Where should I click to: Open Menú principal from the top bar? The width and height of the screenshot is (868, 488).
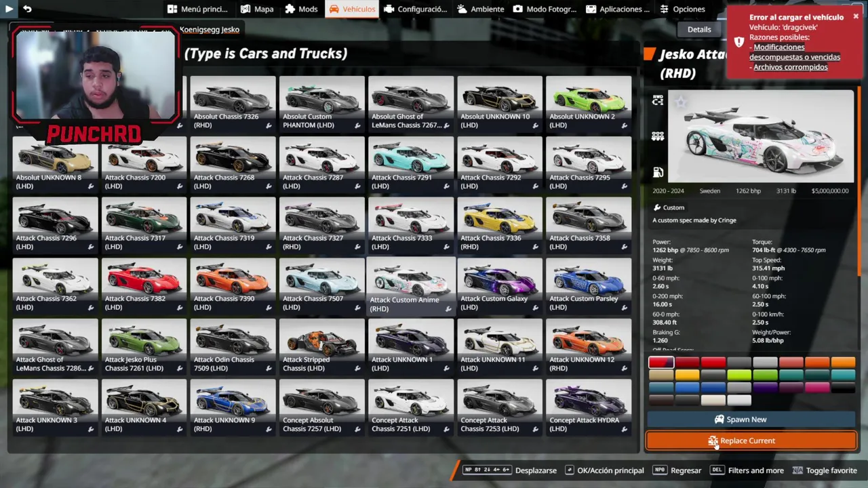[198, 9]
